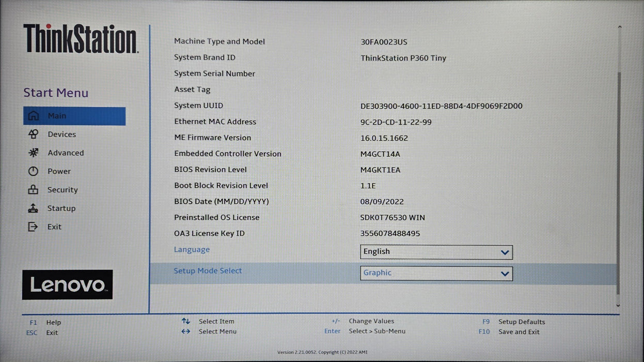Click the scrollbar down arrow

619,306
